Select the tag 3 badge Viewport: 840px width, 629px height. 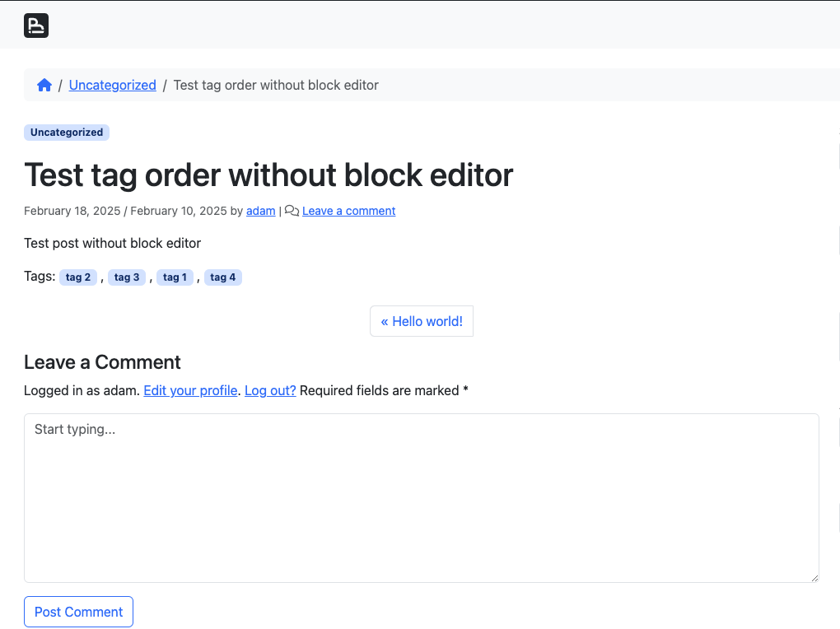127,277
